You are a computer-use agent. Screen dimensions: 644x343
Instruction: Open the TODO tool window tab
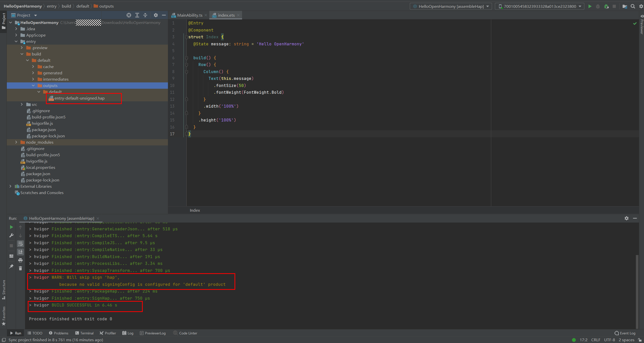click(x=35, y=333)
